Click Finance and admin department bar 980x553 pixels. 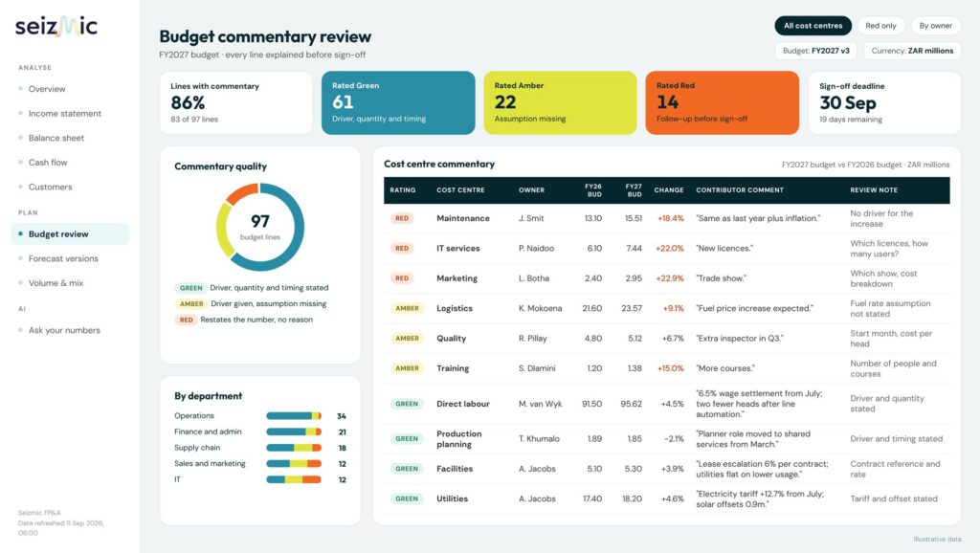(294, 431)
